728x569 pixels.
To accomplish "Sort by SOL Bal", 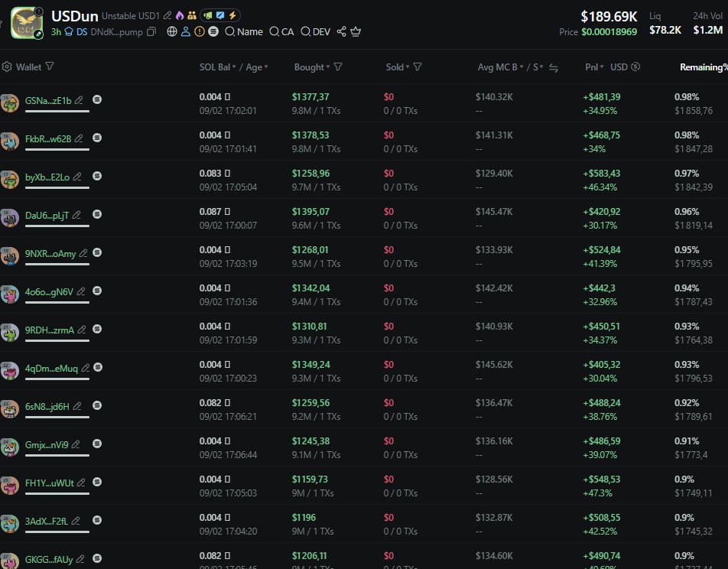I will [x=218, y=67].
